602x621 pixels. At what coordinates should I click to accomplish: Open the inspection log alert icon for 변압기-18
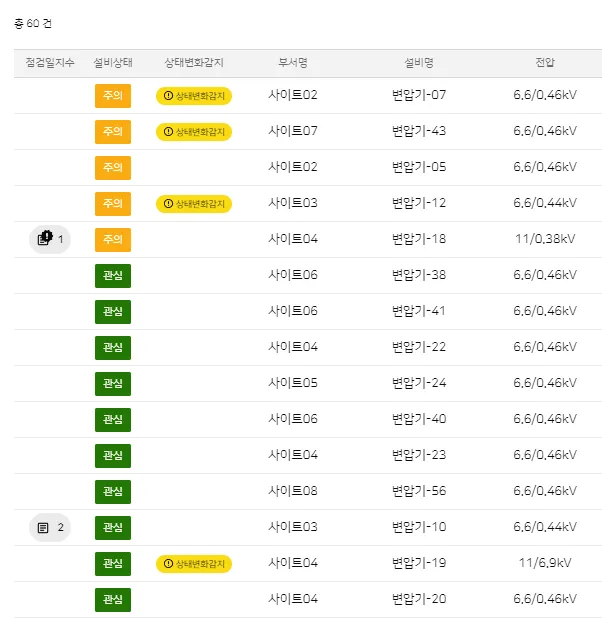[x=44, y=239]
